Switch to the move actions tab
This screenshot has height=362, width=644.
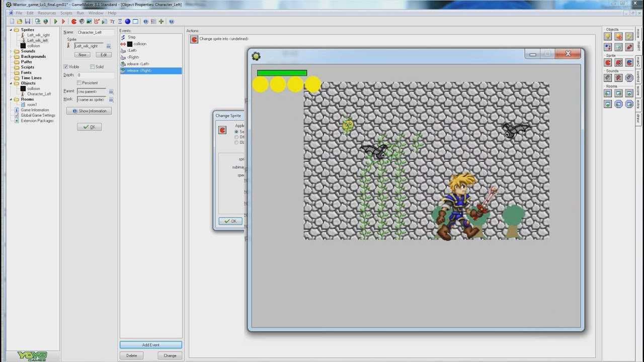638,33
